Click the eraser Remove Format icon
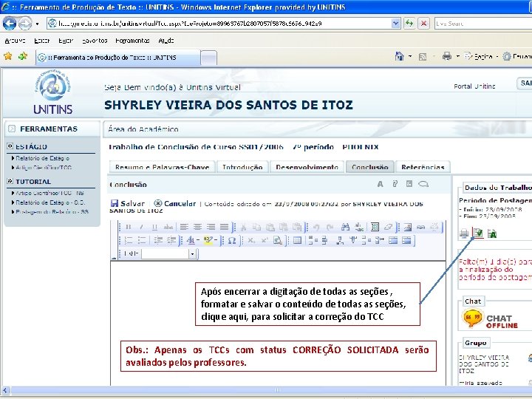Screen dimensions: 532x399 388,227
